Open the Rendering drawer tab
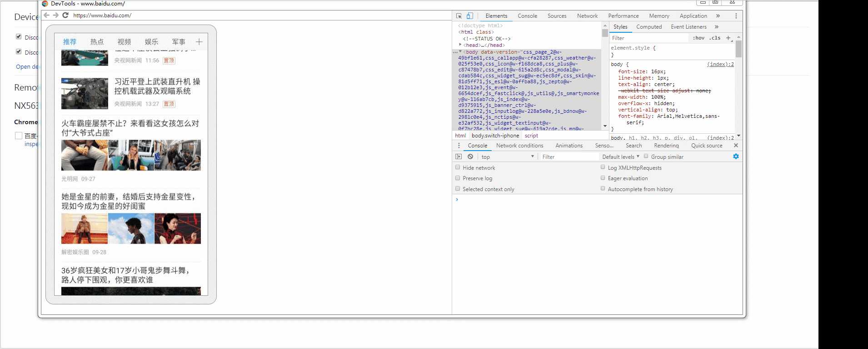Screen dimensions: 868x349 pyautogui.click(x=666, y=146)
